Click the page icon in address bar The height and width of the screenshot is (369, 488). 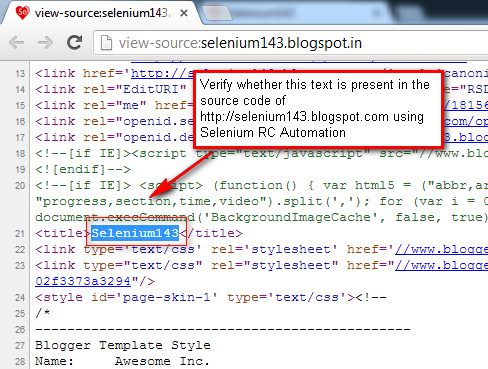[106, 43]
